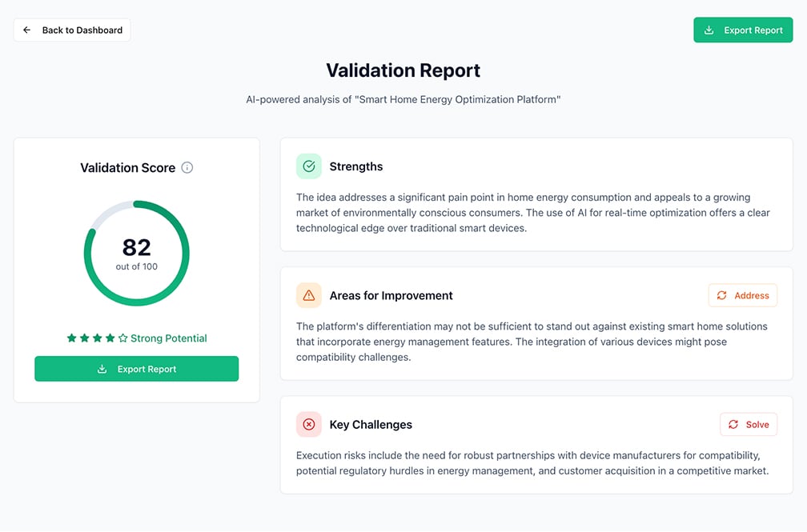The height and width of the screenshot is (532, 807).
Task: Click the refresh icon on Solve button
Action: (733, 425)
